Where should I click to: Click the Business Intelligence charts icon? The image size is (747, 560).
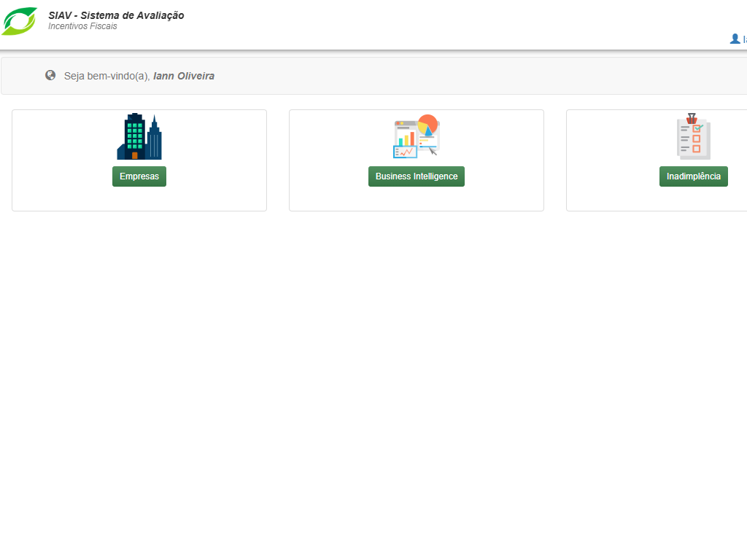[416, 137]
